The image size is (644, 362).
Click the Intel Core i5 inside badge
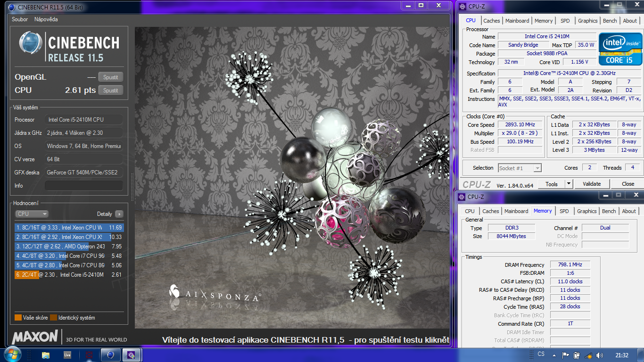tap(620, 49)
